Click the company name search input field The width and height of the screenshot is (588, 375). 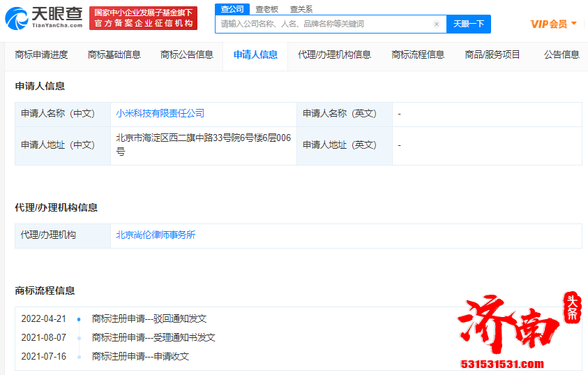pyautogui.click(x=324, y=24)
